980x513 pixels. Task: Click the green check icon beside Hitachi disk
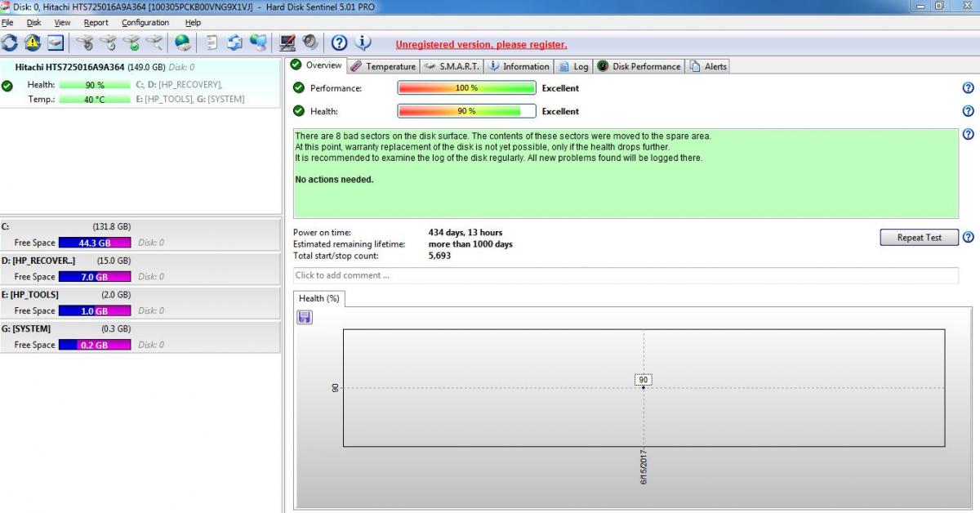[7, 86]
